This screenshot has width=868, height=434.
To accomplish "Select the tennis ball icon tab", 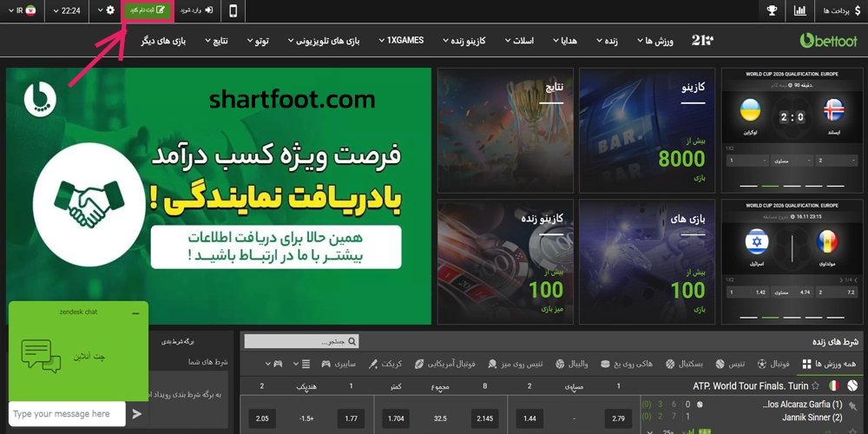I will (x=720, y=364).
